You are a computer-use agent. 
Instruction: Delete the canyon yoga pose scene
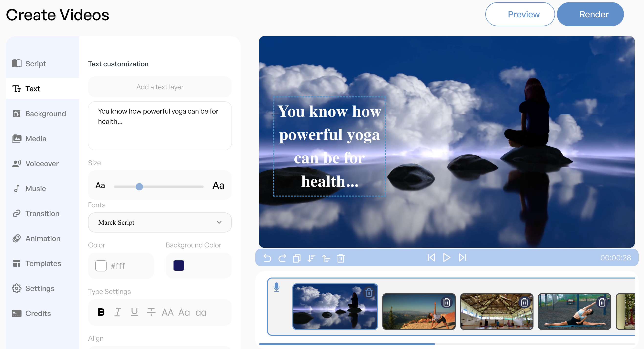click(446, 302)
